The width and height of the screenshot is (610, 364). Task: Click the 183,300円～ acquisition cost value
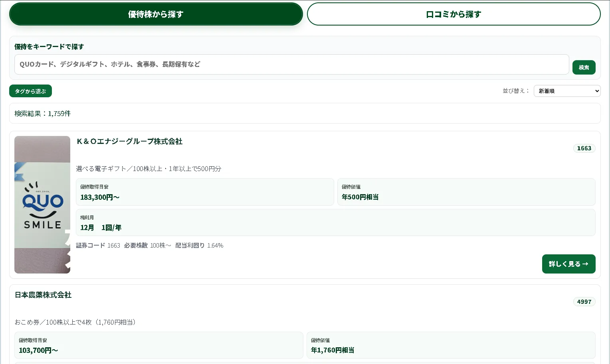point(100,197)
